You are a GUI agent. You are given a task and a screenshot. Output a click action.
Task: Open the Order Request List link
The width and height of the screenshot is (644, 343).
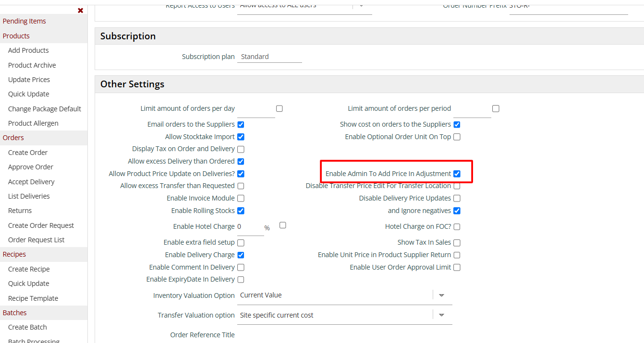point(36,240)
